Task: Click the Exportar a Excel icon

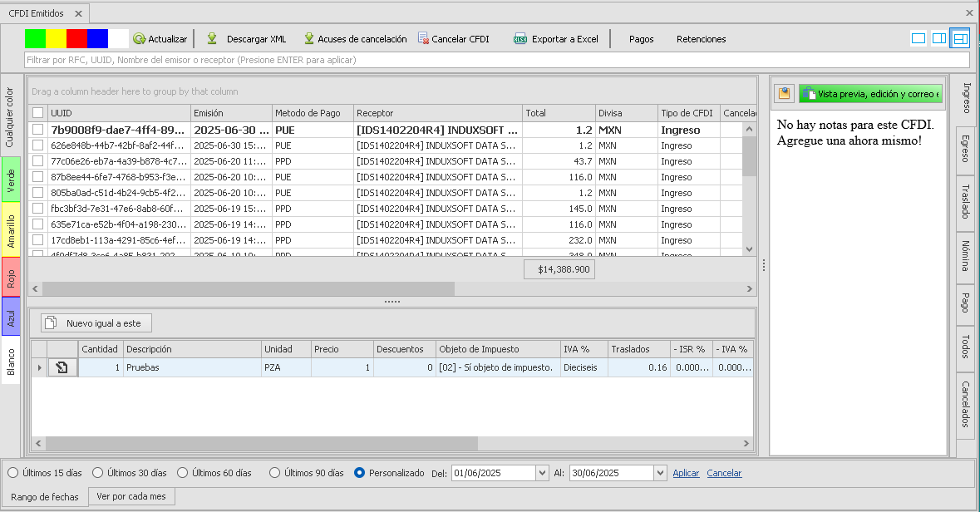Action: [520, 39]
